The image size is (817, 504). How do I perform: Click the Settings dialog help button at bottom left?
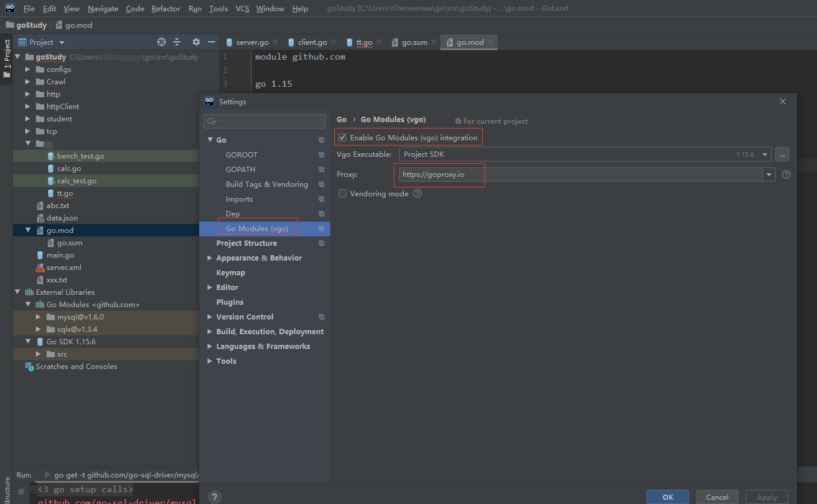click(215, 497)
